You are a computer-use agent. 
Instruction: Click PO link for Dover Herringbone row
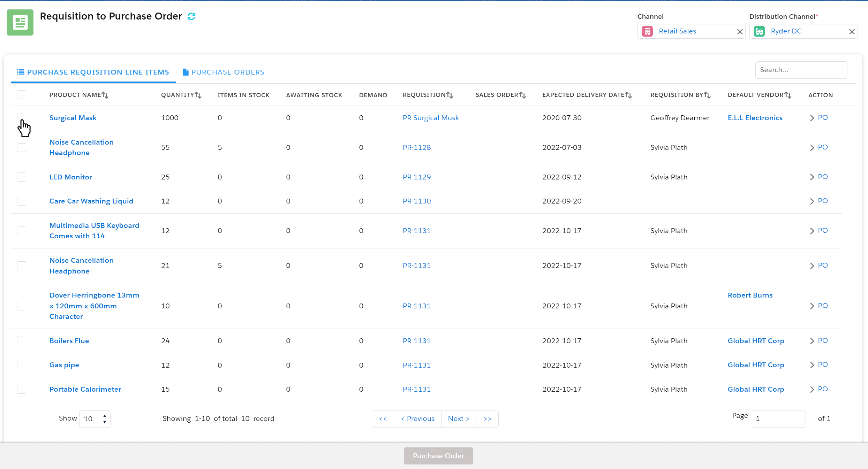click(823, 306)
